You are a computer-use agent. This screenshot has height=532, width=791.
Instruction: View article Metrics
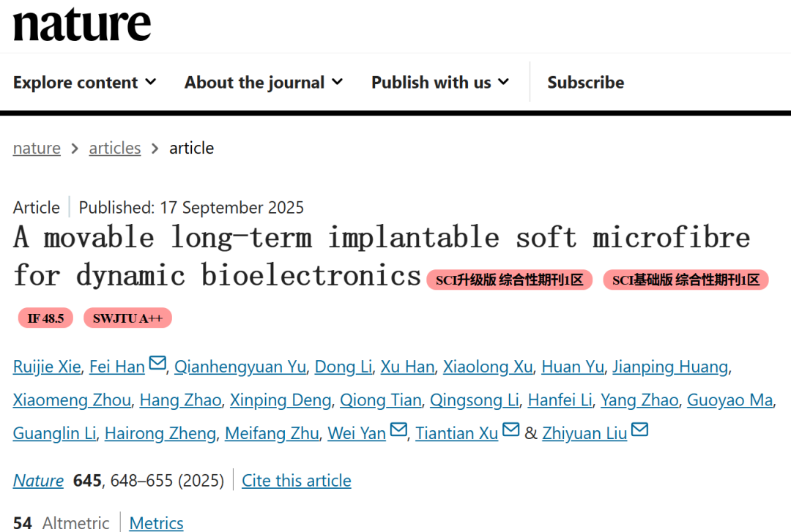[x=156, y=522]
